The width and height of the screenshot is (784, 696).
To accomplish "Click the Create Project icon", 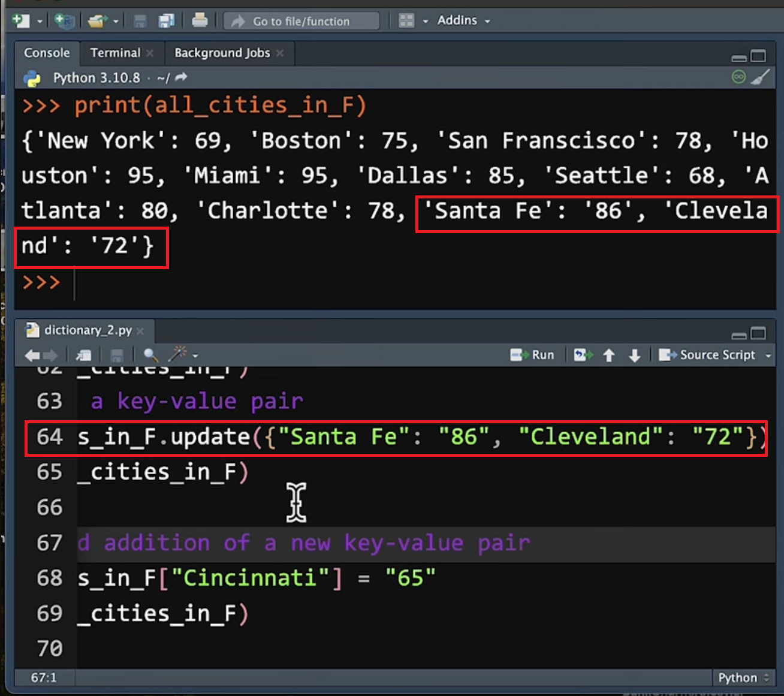I will click(x=64, y=21).
